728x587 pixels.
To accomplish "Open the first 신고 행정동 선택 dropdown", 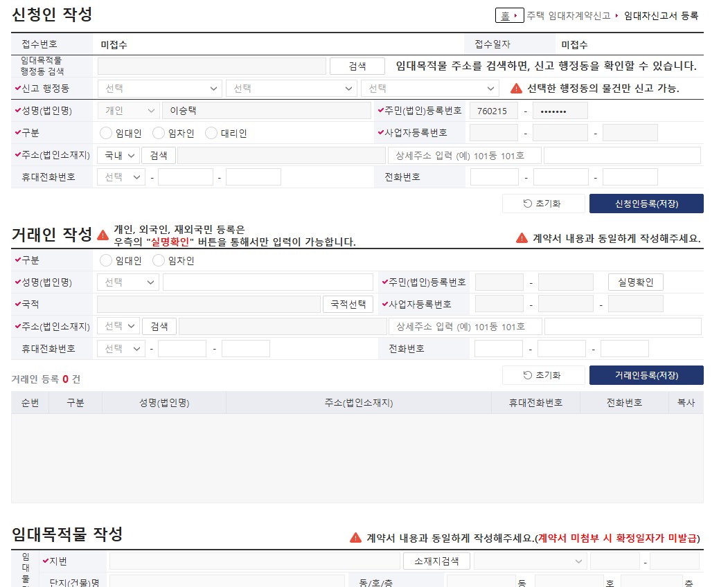I will coord(159,89).
